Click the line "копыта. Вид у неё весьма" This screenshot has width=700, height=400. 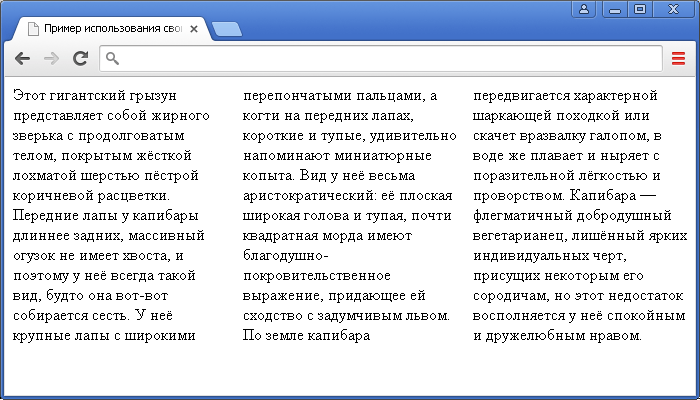tap(329, 175)
